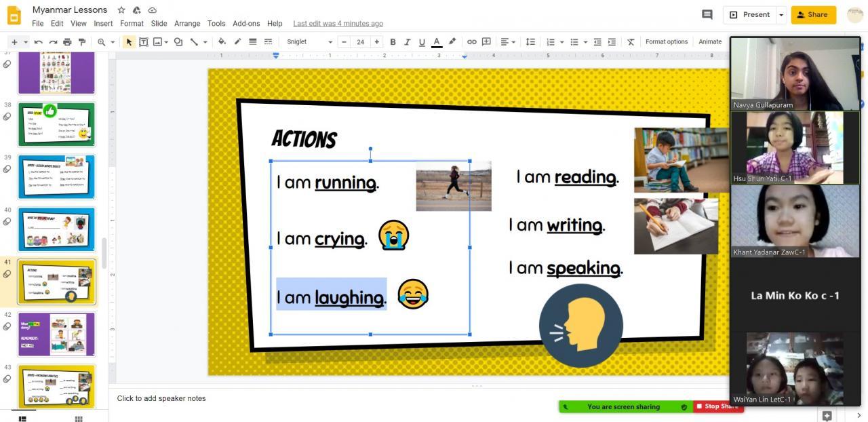868x422 pixels.
Task: Expand numbered list options arrow
Action: [561, 42]
